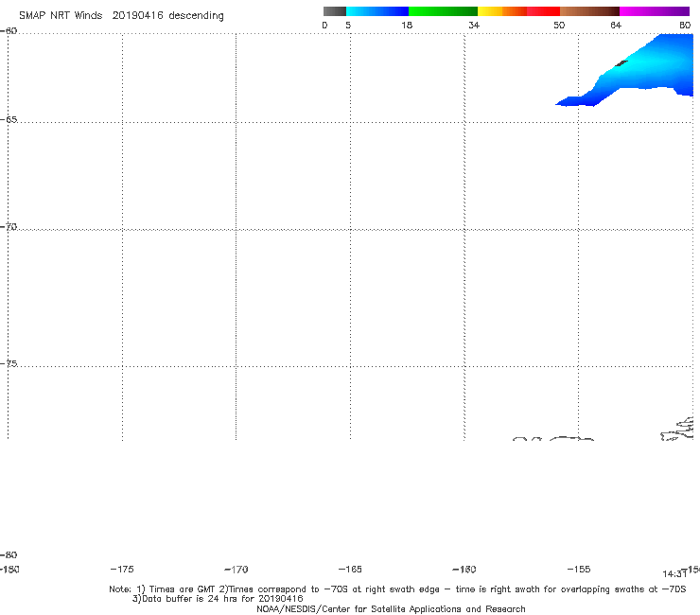Viewport: 700px width, 615px height.
Task: Click the -165 longitude axis label
Action: pyautogui.click(x=350, y=570)
